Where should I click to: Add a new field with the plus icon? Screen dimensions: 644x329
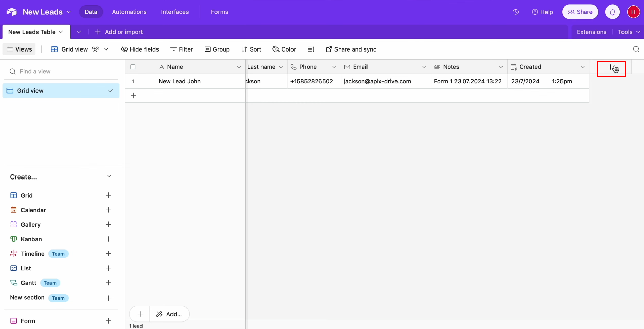click(610, 67)
